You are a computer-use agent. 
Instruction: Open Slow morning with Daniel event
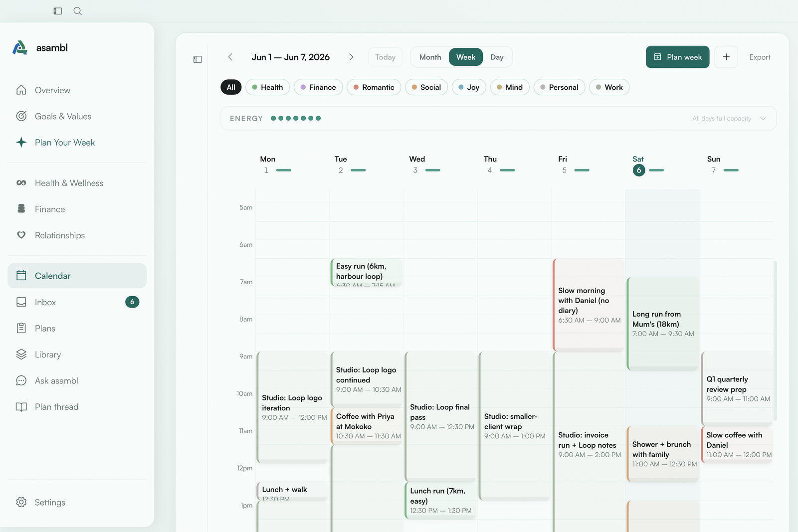(x=589, y=305)
